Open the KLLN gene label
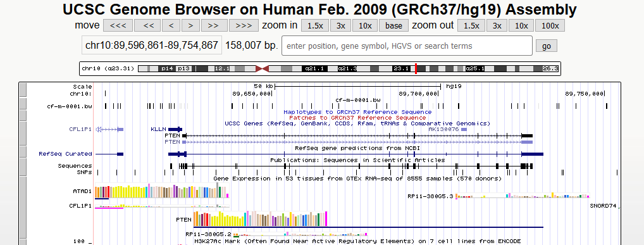644x245 pixels. [x=159, y=129]
